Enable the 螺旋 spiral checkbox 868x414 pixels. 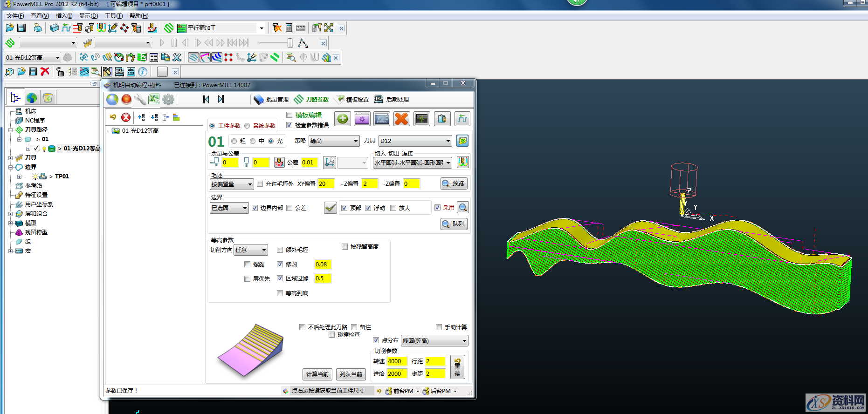click(248, 265)
